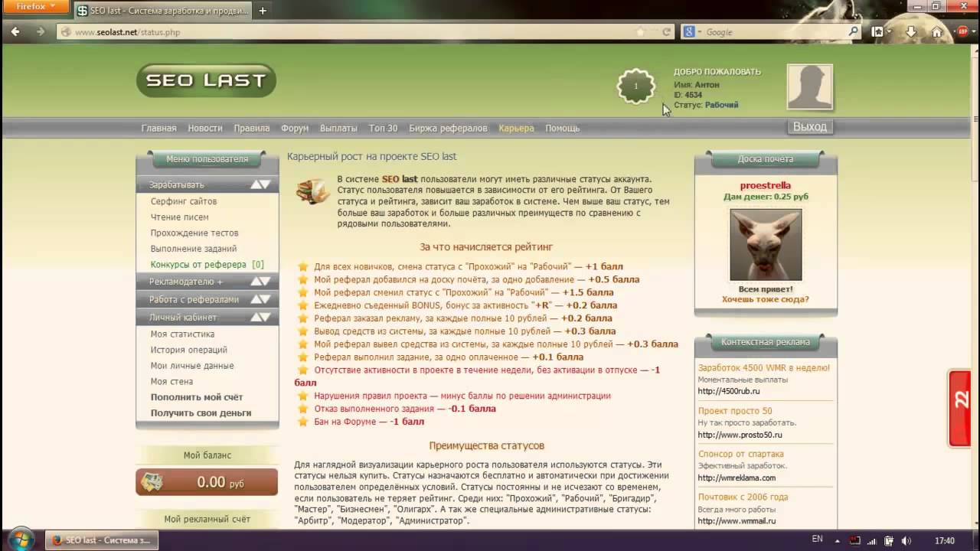
Task: Open Моя стена link
Action: point(171,381)
